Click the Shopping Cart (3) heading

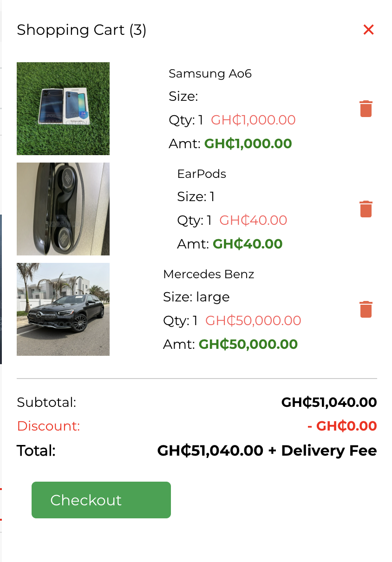82,30
